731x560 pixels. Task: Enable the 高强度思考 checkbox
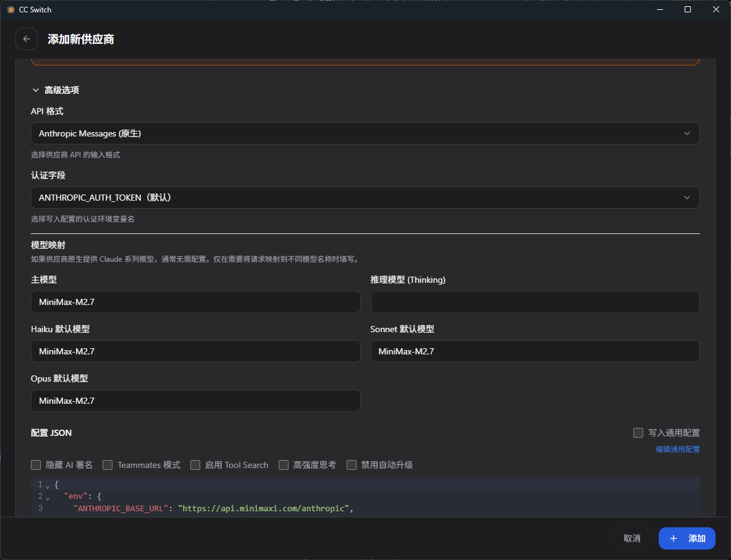(x=284, y=465)
